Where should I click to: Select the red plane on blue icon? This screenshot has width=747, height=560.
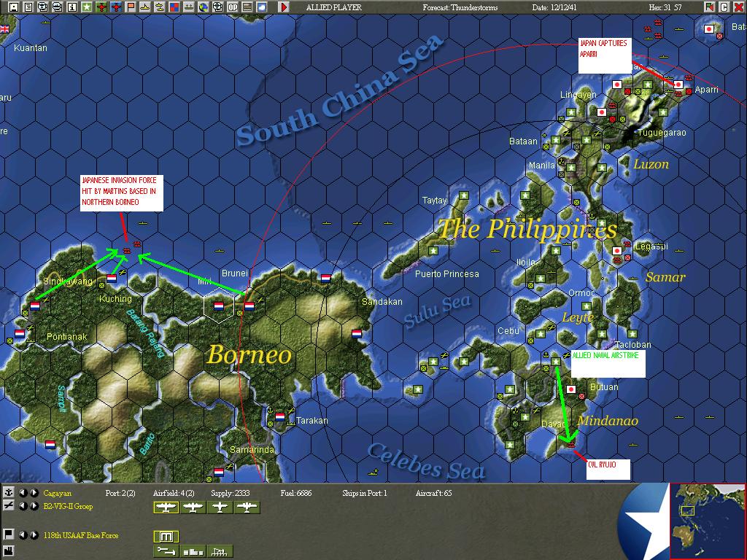pyautogui.click(x=116, y=7)
